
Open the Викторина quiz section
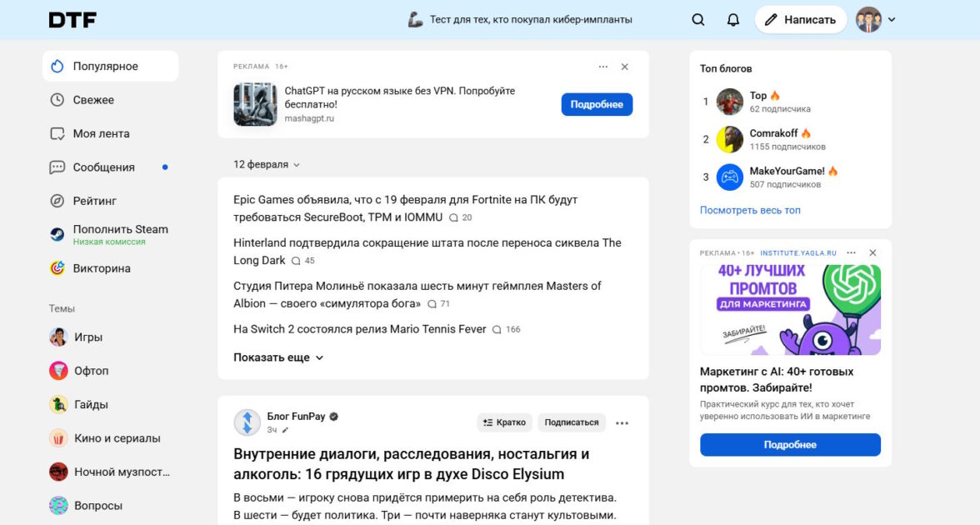101,268
